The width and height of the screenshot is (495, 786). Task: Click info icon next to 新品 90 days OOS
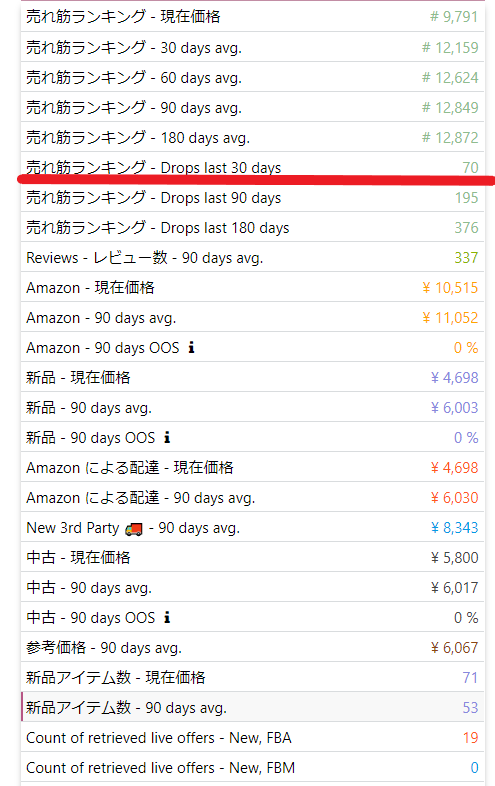167,437
